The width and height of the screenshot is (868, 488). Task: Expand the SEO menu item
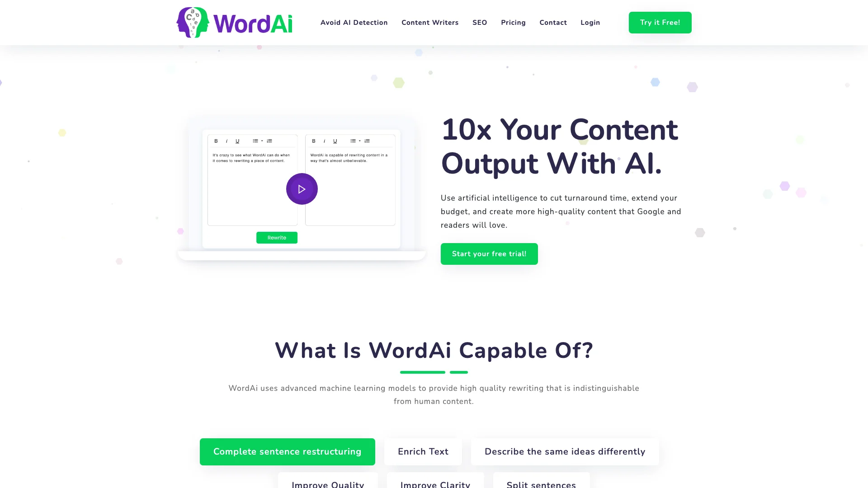coord(480,22)
